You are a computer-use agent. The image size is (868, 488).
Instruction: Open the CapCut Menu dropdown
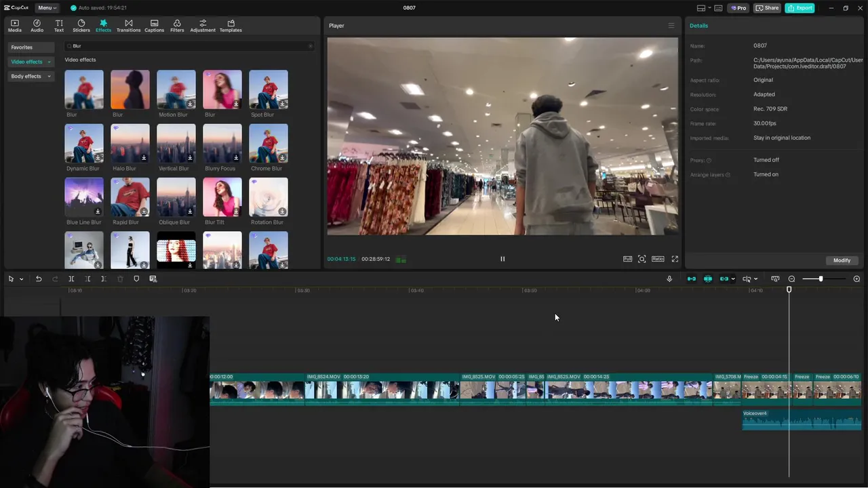pyautogui.click(x=47, y=7)
